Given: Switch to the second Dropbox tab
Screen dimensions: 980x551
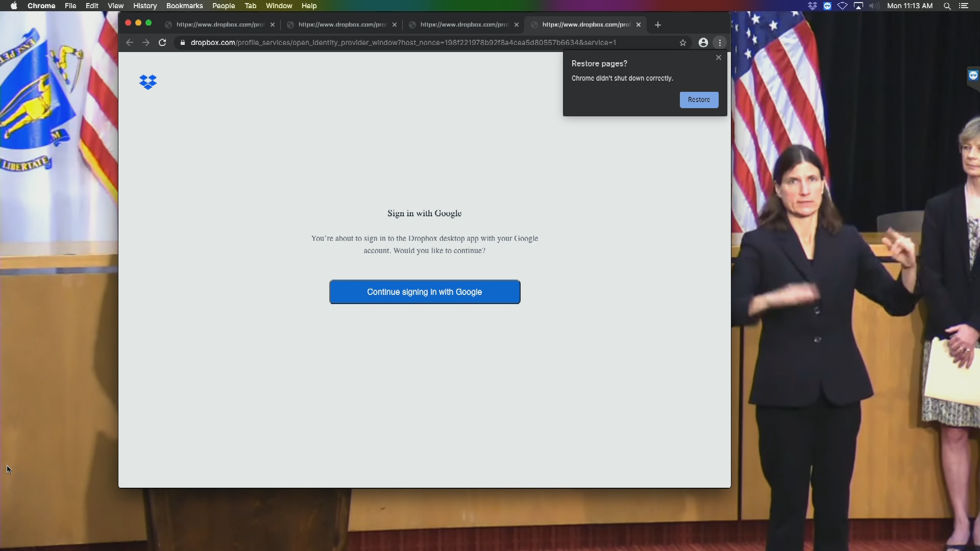Looking at the screenshot, I should 342,24.
